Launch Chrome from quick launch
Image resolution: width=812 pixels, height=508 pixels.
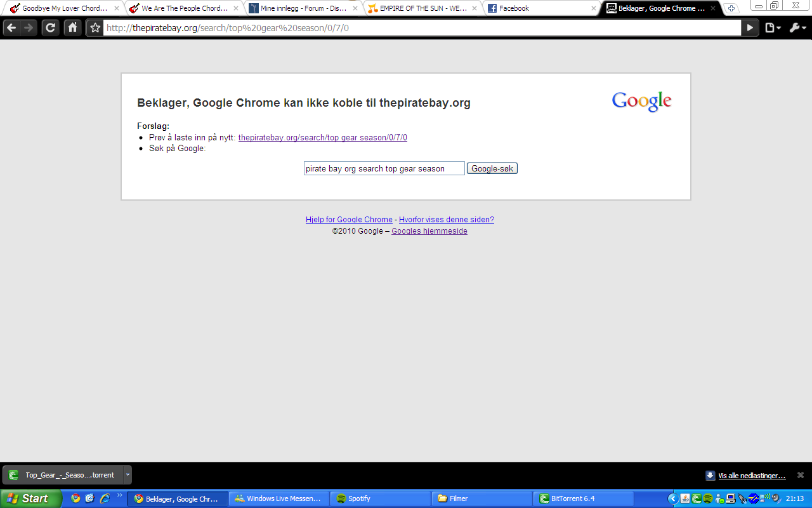tap(76, 498)
